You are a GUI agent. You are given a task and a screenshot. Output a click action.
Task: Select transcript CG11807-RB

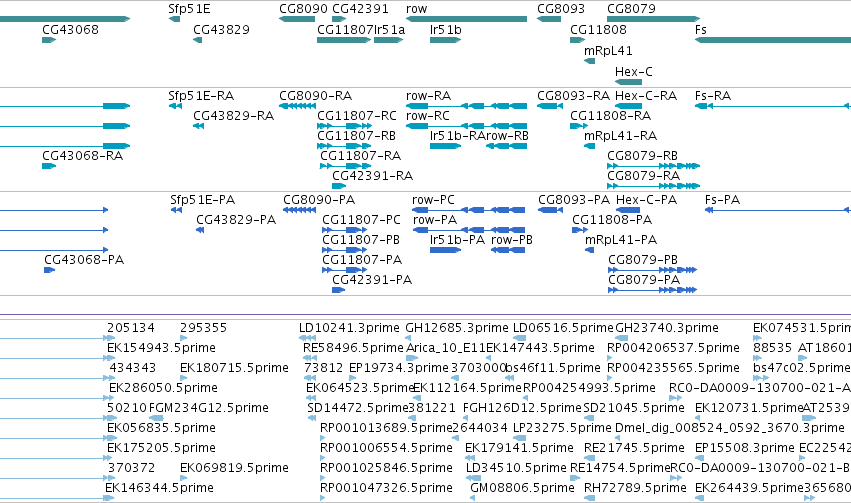[356, 136]
